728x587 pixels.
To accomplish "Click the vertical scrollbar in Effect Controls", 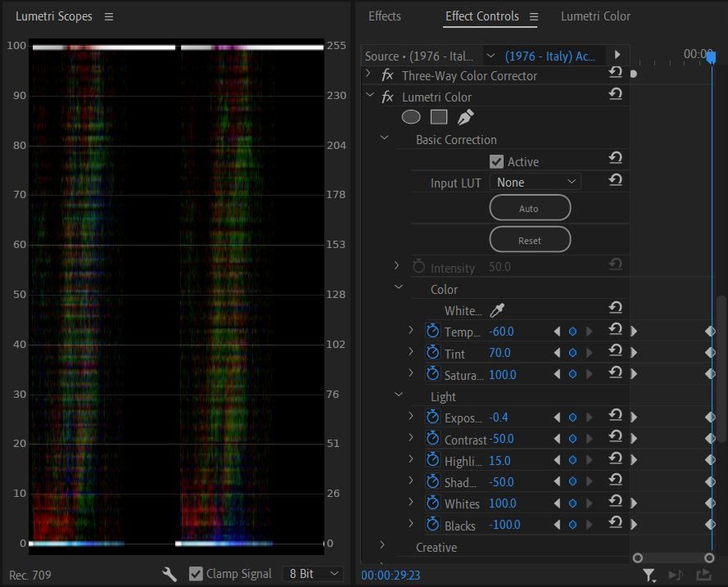I will pyautogui.click(x=721, y=369).
